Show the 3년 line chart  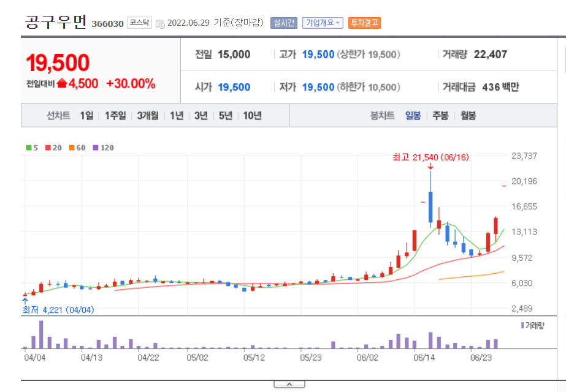click(x=201, y=116)
